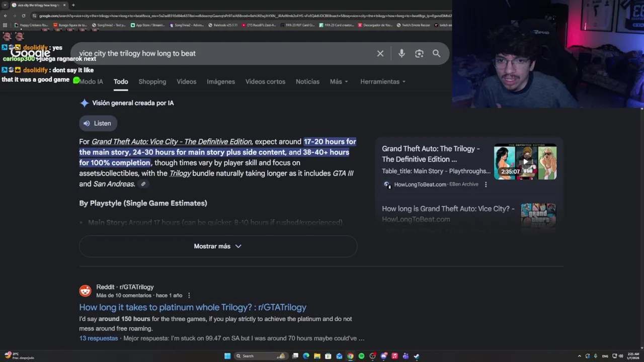Screen dimensions: 644x362
Task: Open Discord from taskbar
Action: [383, 356]
